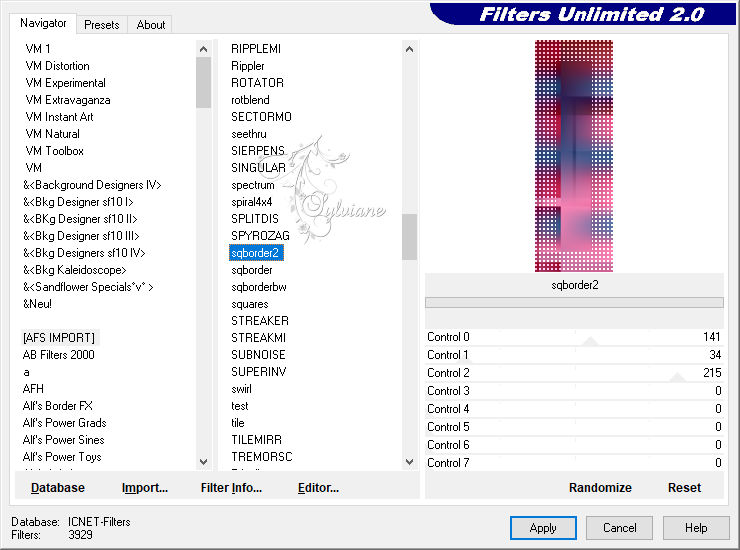Click the Control 7 slider track
The width and height of the screenshot is (740, 550).
(574, 463)
